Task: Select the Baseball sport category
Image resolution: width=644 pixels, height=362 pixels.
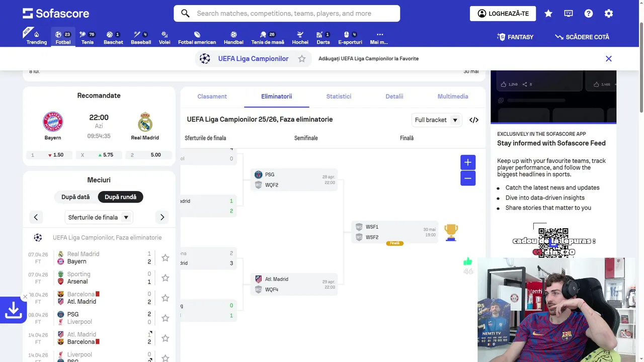Action: pyautogui.click(x=141, y=38)
